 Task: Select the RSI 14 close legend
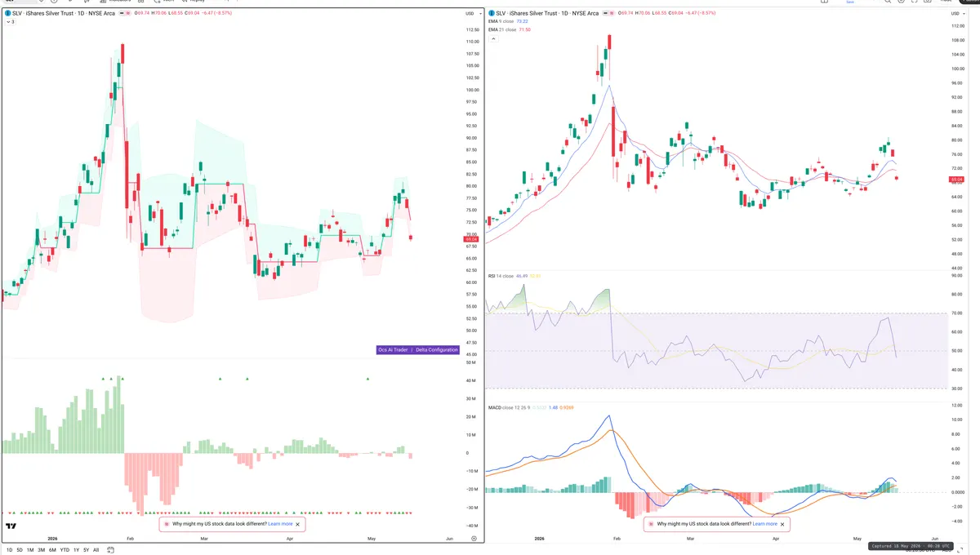(501, 276)
